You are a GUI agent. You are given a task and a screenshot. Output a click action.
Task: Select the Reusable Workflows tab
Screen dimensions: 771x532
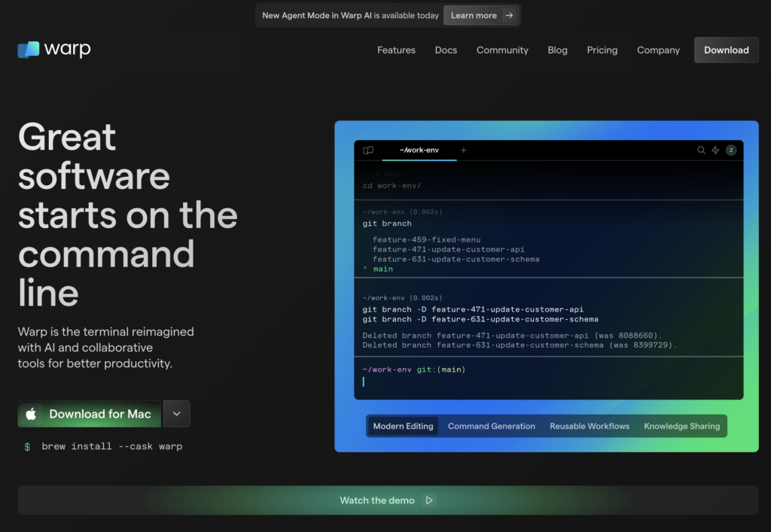[589, 426]
